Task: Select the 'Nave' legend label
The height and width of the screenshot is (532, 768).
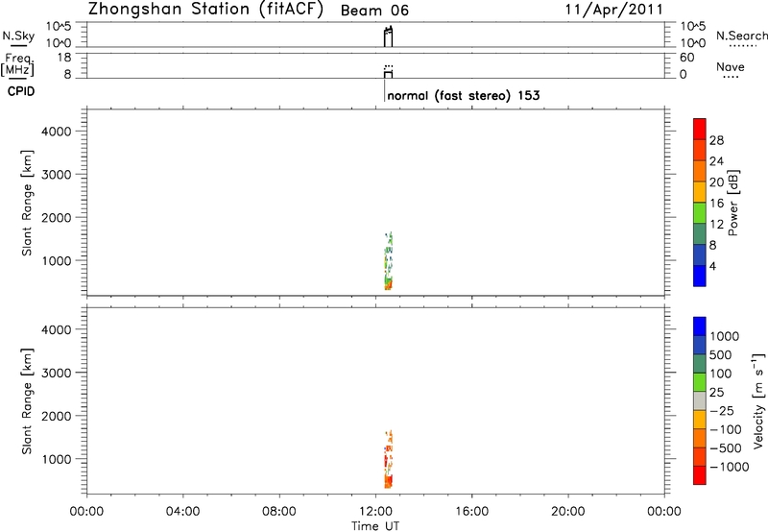Action: (731, 67)
